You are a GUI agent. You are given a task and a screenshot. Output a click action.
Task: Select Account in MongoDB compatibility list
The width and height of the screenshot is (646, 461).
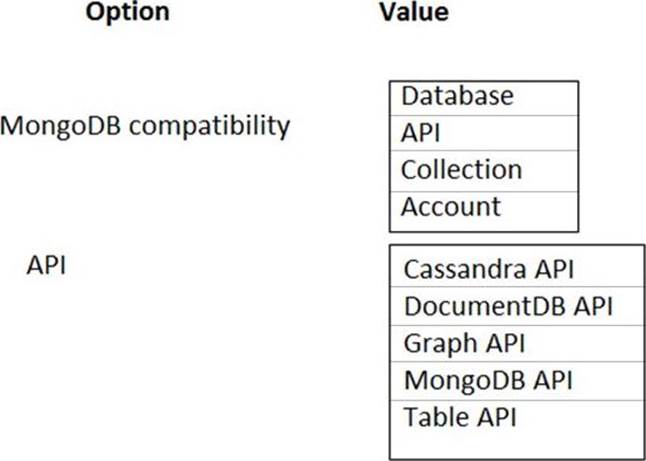(451, 207)
